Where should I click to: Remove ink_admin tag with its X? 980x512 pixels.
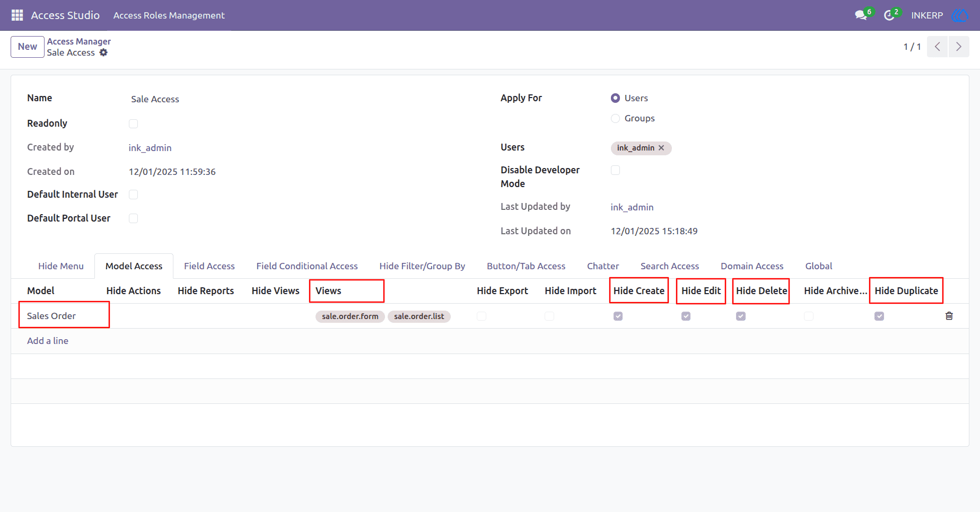point(661,148)
